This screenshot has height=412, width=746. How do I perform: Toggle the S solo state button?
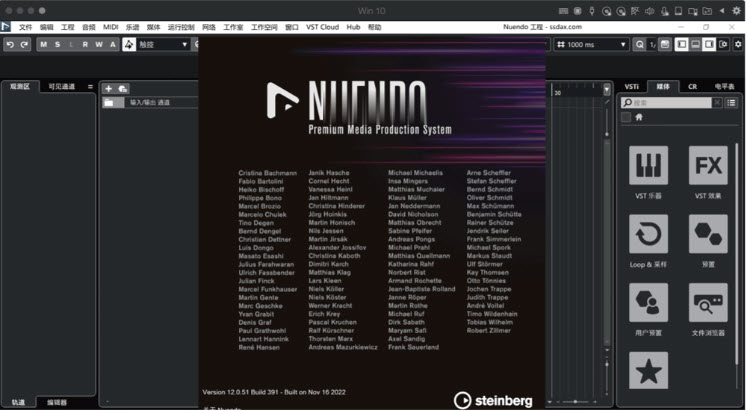(x=58, y=45)
